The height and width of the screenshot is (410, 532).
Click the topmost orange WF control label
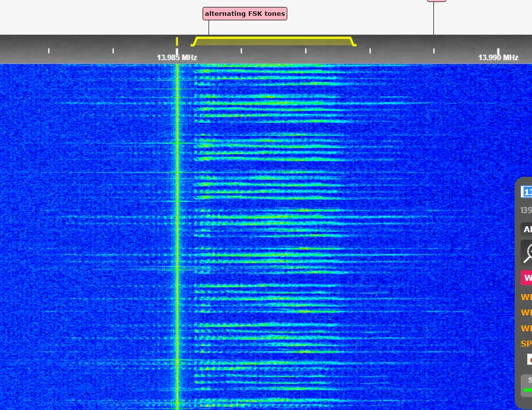point(526,298)
